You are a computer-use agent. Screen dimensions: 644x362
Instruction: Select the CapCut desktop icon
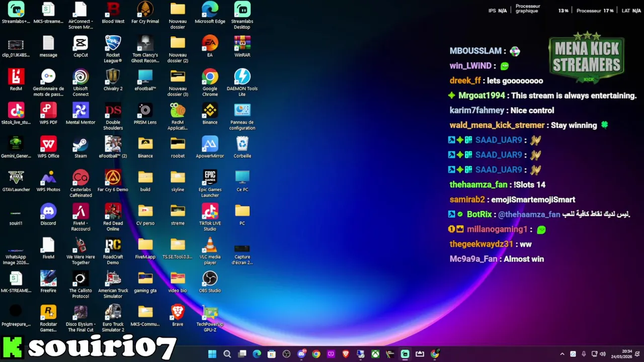(80, 47)
